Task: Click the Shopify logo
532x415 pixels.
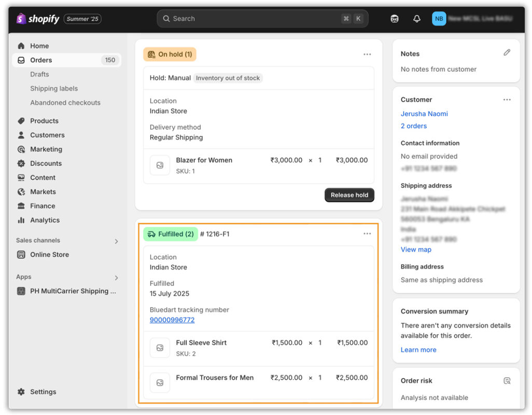Action: pos(38,19)
